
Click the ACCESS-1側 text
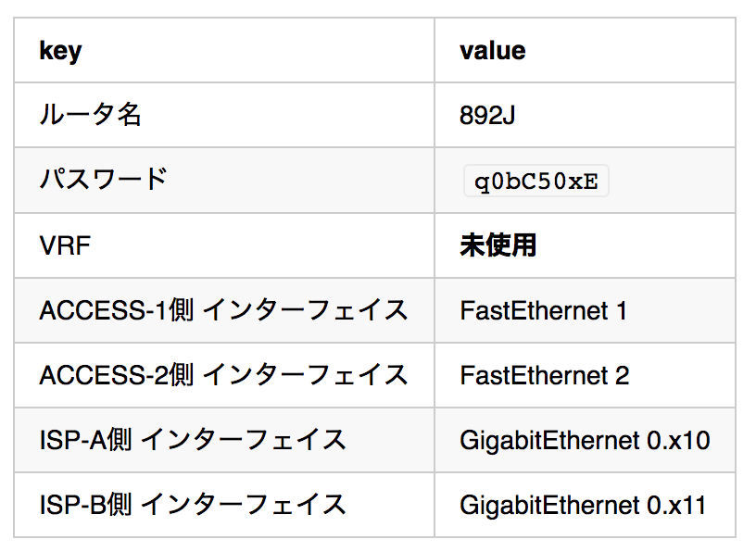pyautogui.click(x=116, y=310)
